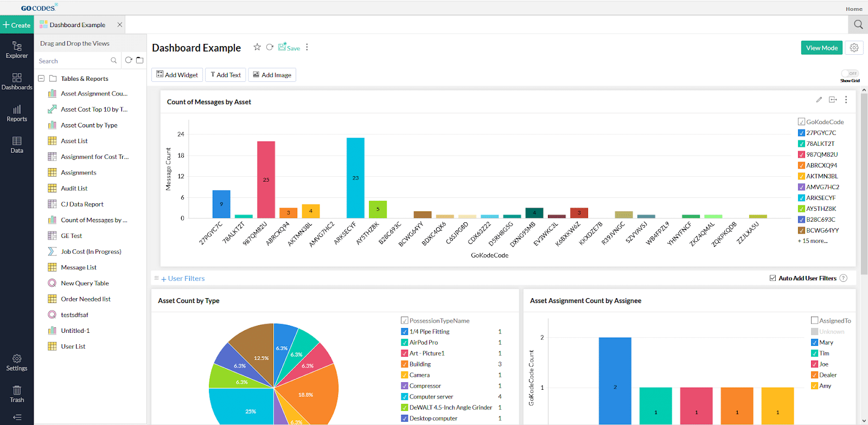Switch to the Dashboard Example tab
868x425 pixels.
tap(78, 25)
